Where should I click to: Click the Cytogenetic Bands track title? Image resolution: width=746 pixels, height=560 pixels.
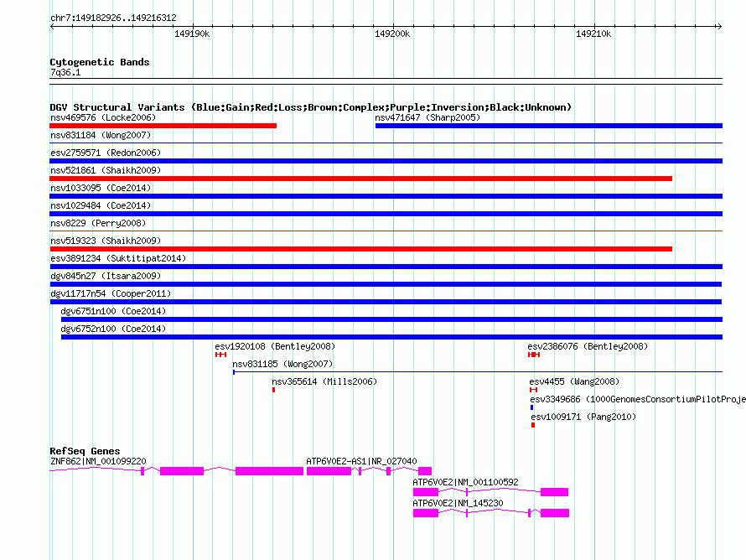[99, 62]
